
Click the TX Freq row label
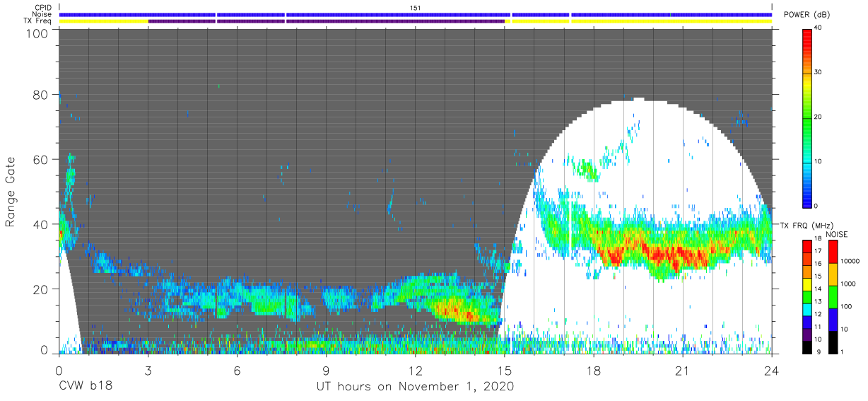pyautogui.click(x=38, y=21)
